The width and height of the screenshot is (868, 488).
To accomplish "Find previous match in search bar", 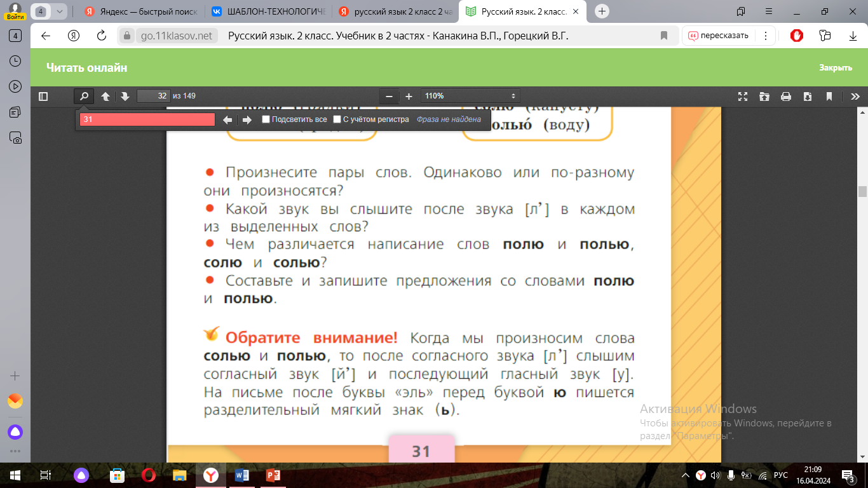I will click(227, 119).
